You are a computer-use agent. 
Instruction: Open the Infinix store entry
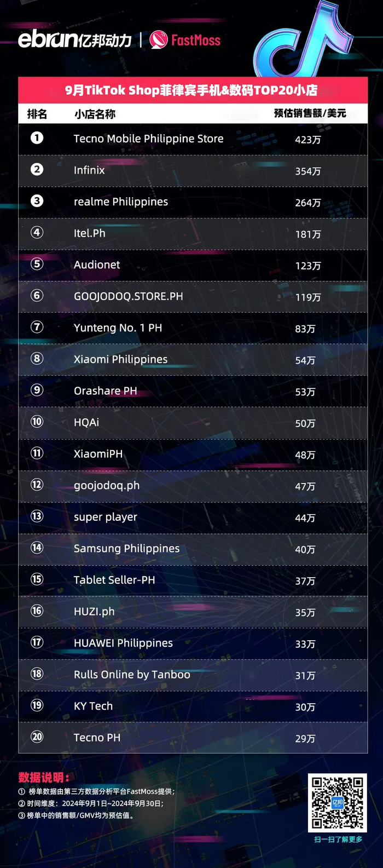point(89,170)
